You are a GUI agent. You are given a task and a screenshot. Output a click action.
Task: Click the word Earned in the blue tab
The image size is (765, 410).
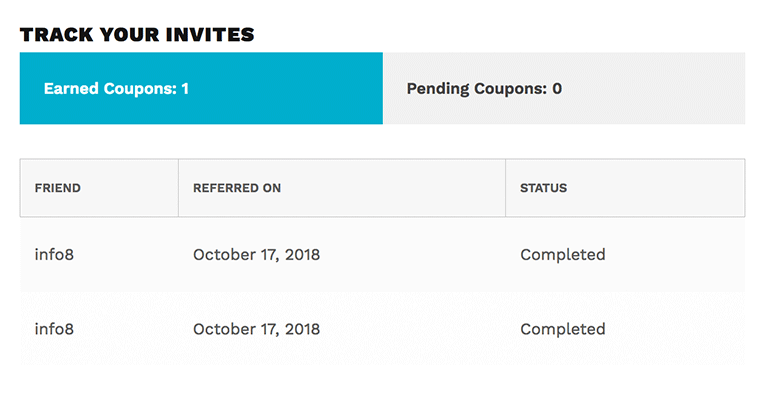[x=71, y=88]
